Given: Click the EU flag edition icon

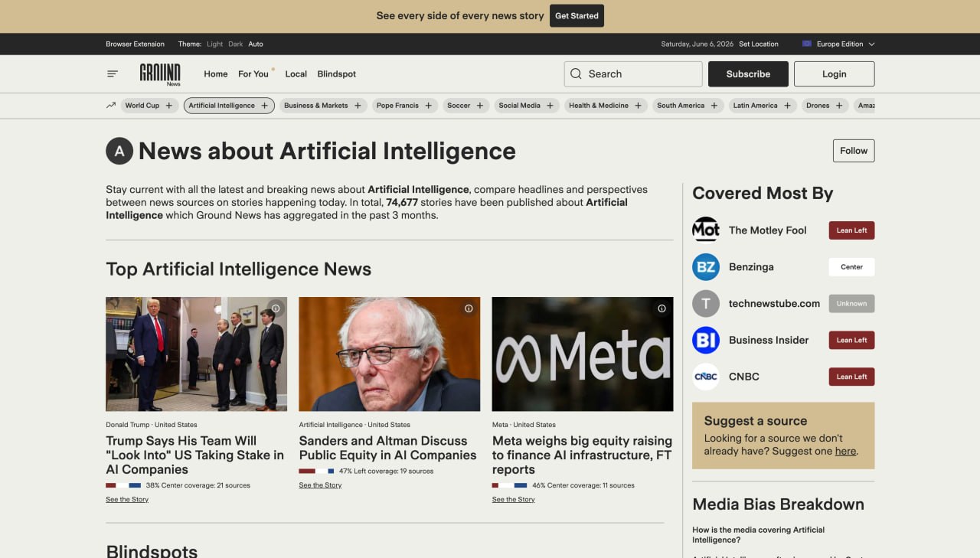Looking at the screenshot, I should point(807,44).
